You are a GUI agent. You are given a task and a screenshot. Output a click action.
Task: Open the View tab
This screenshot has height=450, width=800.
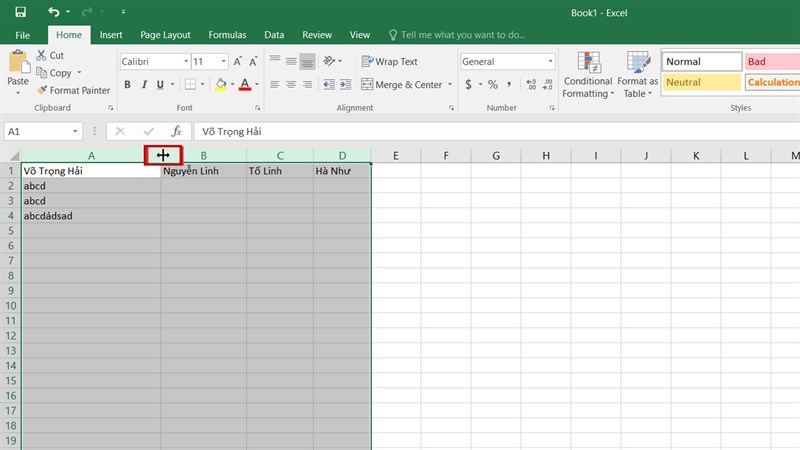click(x=360, y=35)
